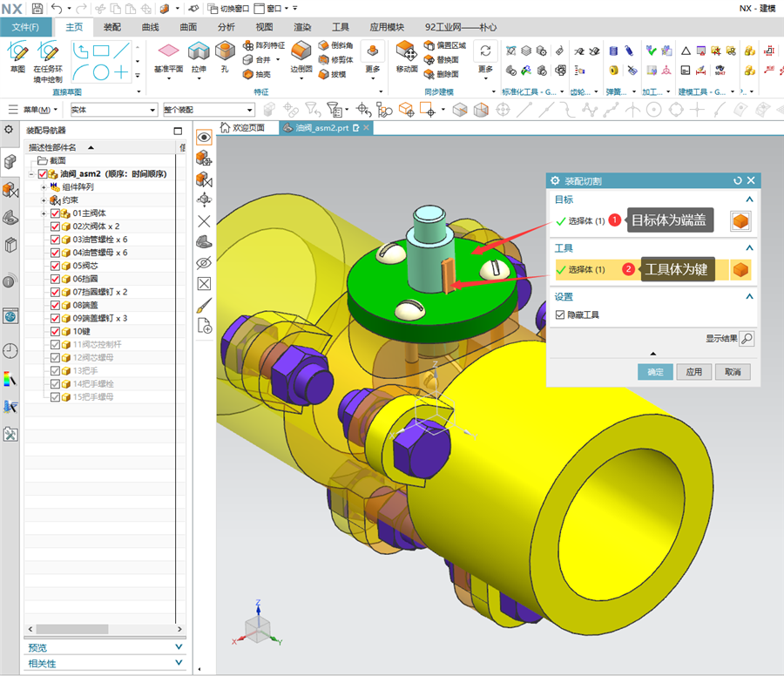The image size is (784, 676).
Task: Select the 边倒圆 edge blend icon
Action: click(301, 51)
